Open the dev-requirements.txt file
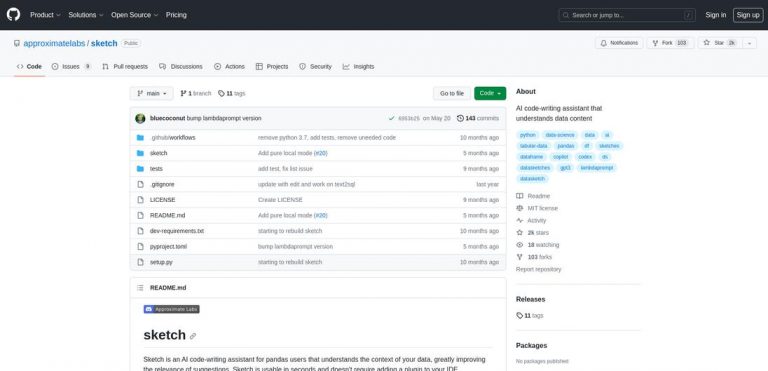Image resolution: width=768 pixels, height=371 pixels. point(177,231)
